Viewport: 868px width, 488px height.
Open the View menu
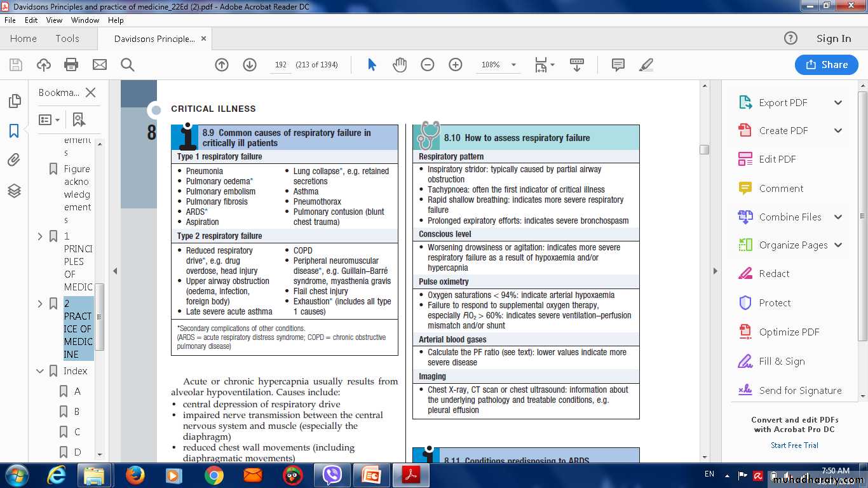(x=54, y=20)
